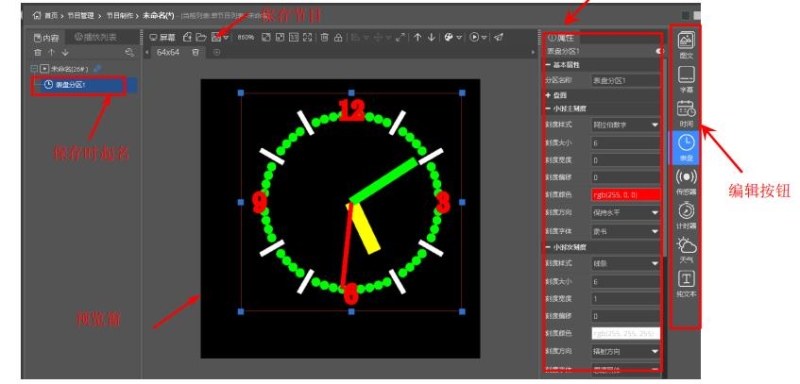Viewport: 800px width, 384px height.
Task: Select the 天气 weather tool
Action: pos(686,250)
